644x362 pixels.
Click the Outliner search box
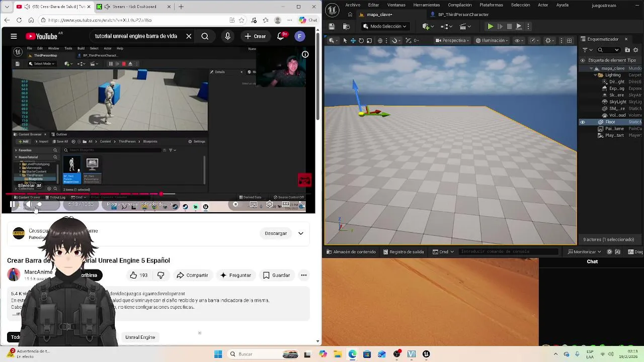(x=609, y=50)
